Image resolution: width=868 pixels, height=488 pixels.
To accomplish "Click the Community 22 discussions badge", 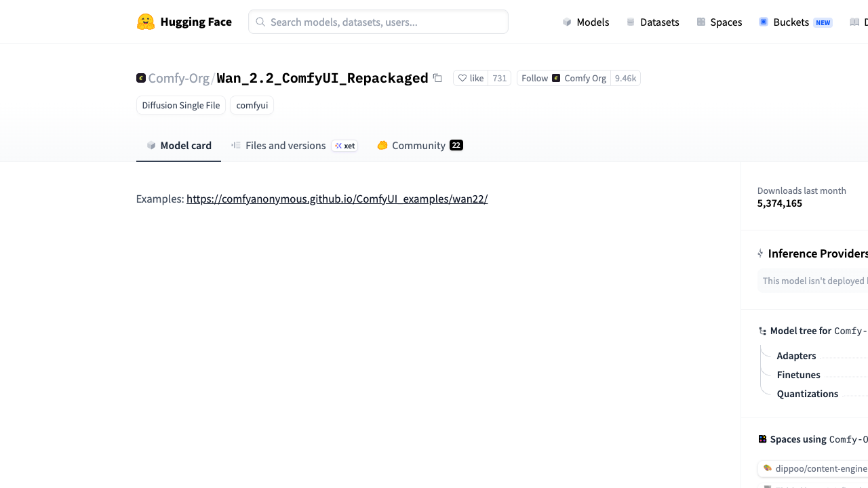I will click(456, 145).
